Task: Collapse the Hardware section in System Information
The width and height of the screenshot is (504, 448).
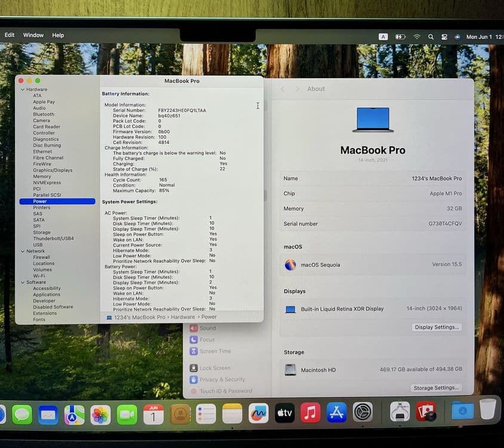Action: [x=23, y=90]
